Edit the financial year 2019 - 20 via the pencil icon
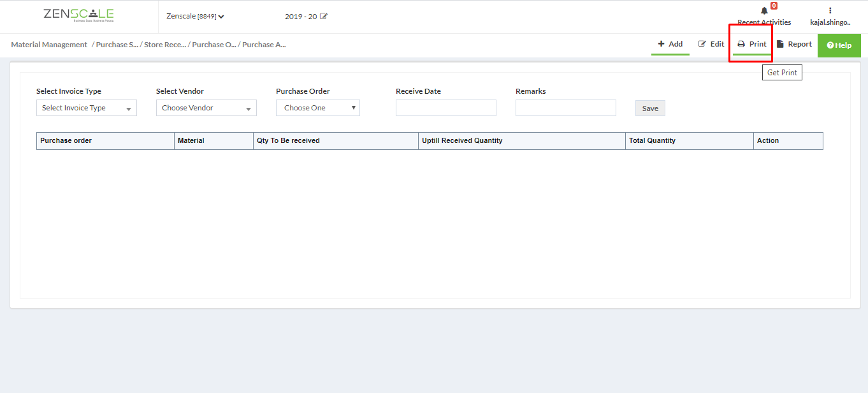The height and width of the screenshot is (393, 868). click(324, 17)
